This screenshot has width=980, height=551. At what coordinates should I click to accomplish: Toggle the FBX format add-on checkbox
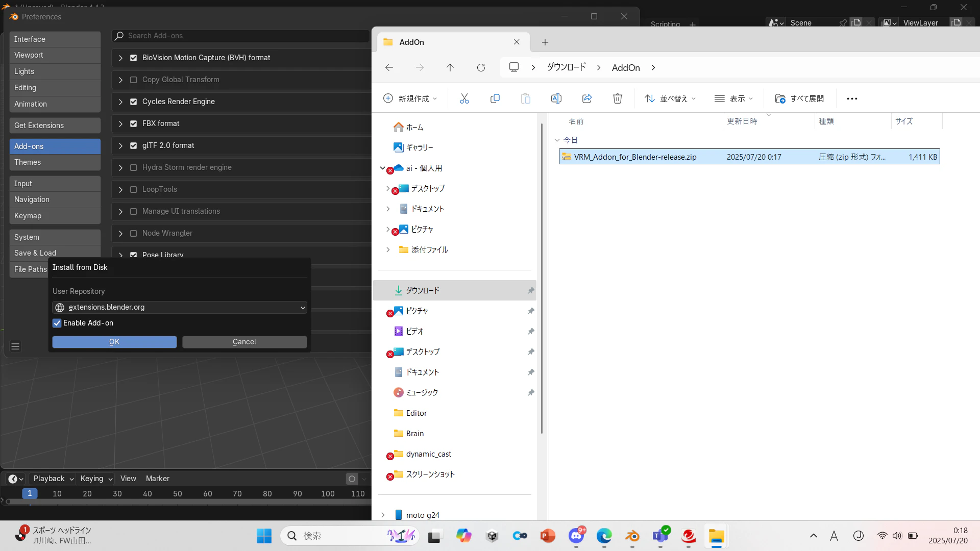tap(133, 123)
